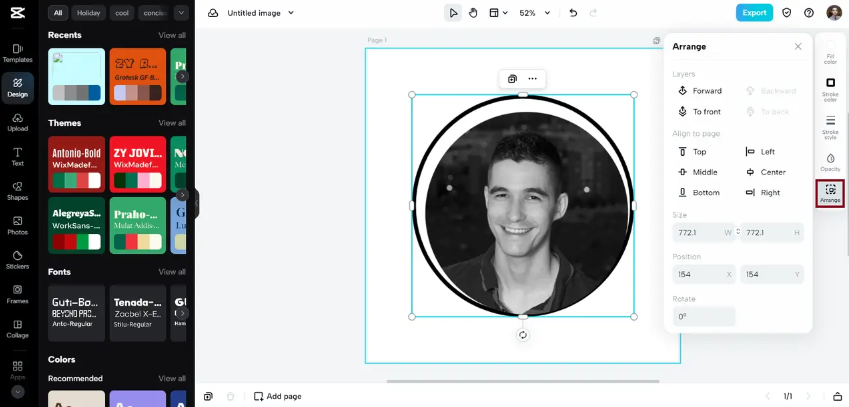The image size is (849, 407).
Task: Open the Frames panel
Action: pos(17,294)
